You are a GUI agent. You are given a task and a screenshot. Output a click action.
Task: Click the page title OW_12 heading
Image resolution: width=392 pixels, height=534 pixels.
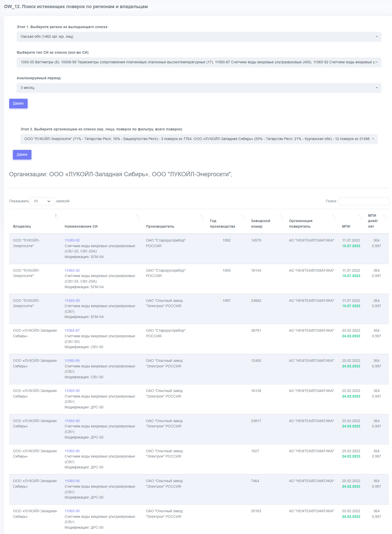pyautogui.click(x=76, y=7)
